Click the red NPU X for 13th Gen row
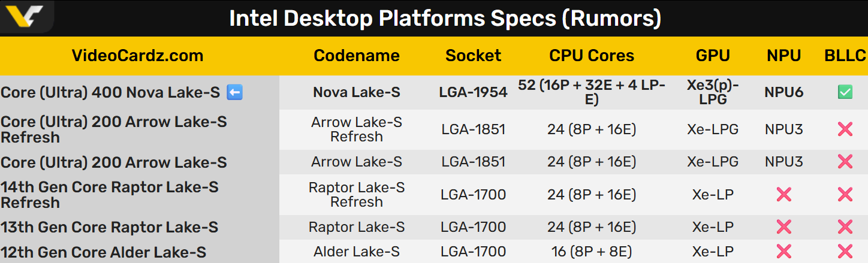This screenshot has width=868, height=263. click(783, 227)
